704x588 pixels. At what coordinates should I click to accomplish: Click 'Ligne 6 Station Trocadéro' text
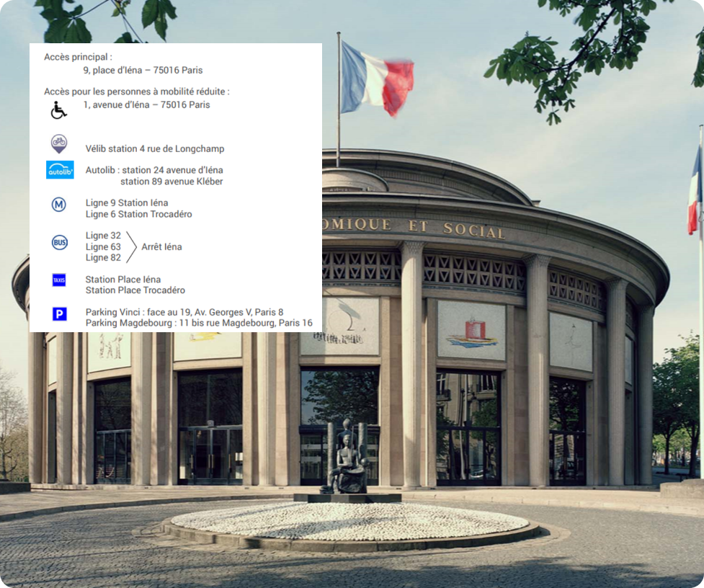[x=139, y=214]
